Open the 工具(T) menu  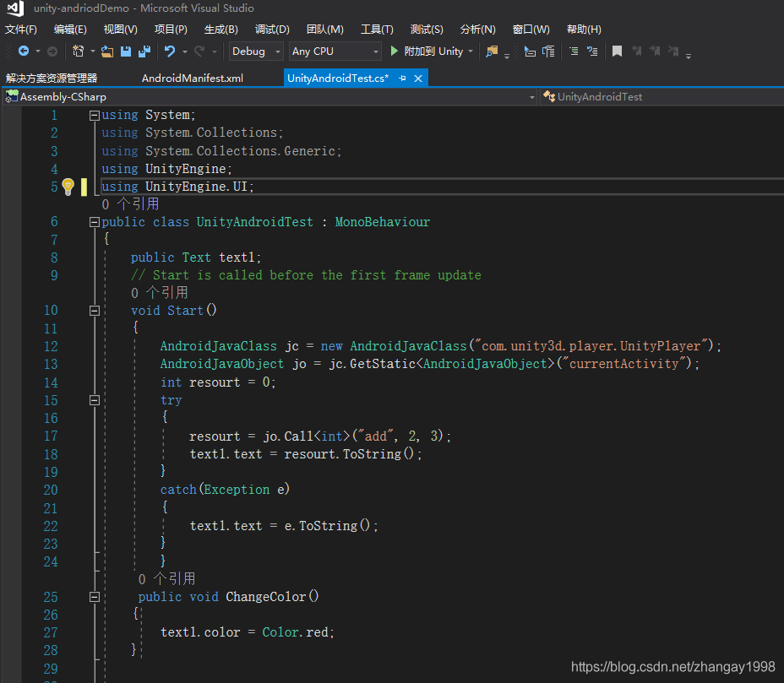pos(377,30)
